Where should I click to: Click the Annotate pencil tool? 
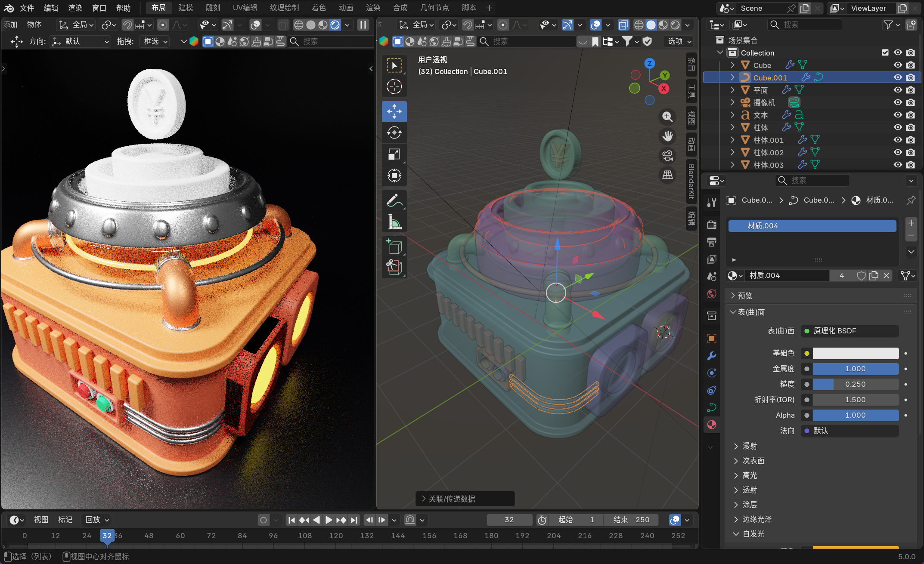tap(394, 200)
